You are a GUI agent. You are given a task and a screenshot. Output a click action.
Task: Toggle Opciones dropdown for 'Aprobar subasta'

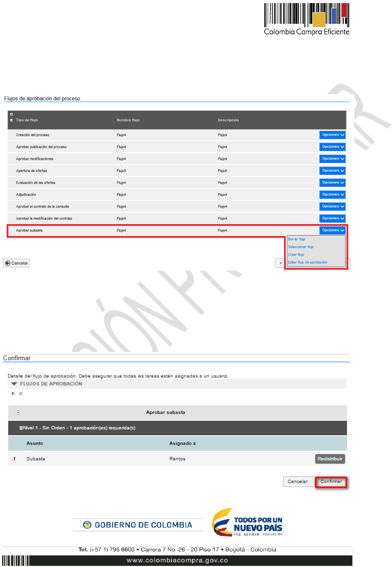[x=332, y=230]
